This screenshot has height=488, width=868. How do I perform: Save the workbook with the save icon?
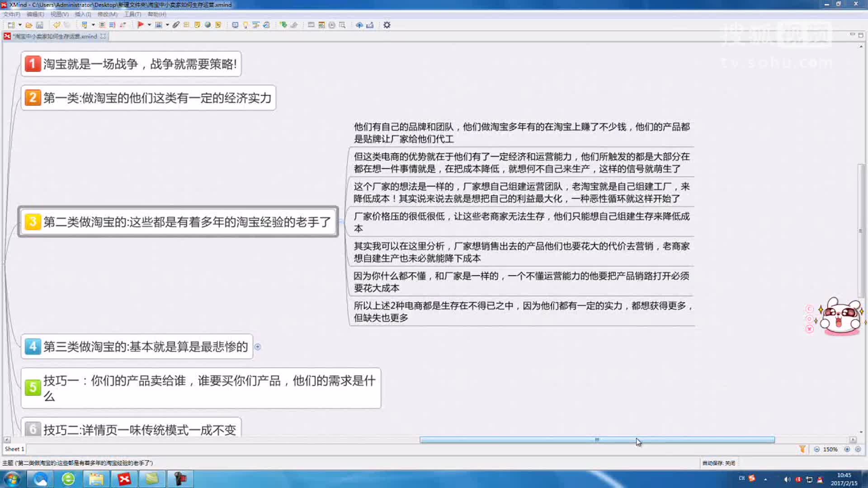[x=39, y=25]
